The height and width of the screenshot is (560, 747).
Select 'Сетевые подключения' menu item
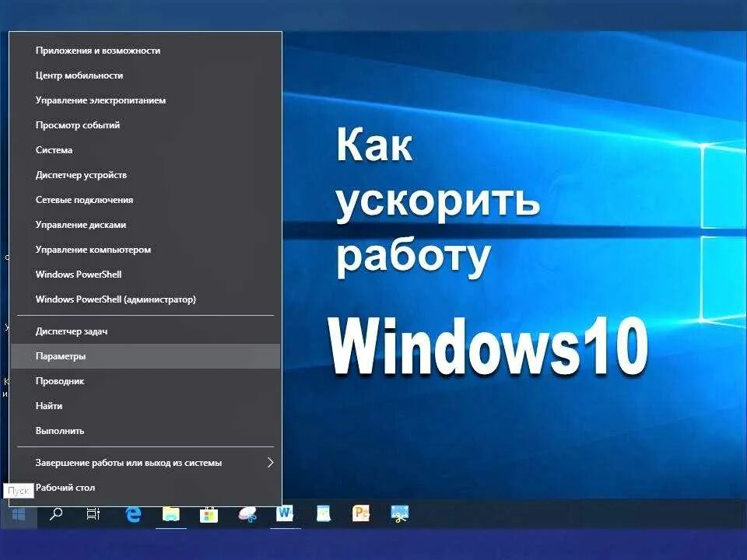click(x=146, y=200)
